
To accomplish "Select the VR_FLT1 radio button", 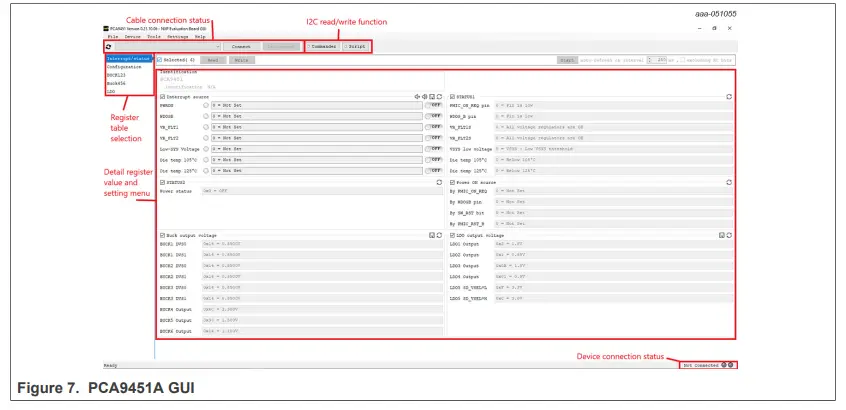I will (206, 127).
